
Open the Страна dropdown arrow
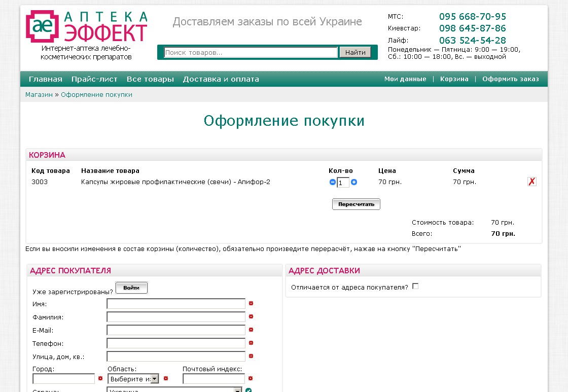point(238,390)
